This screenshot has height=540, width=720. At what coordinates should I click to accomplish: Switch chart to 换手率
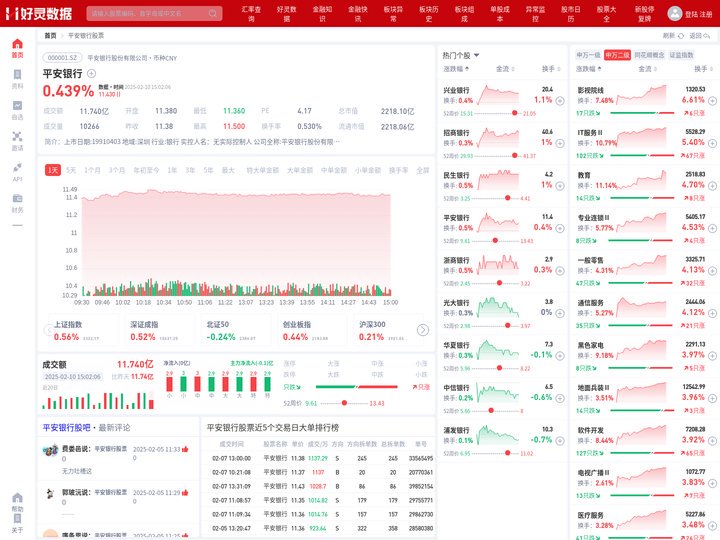pos(399,170)
